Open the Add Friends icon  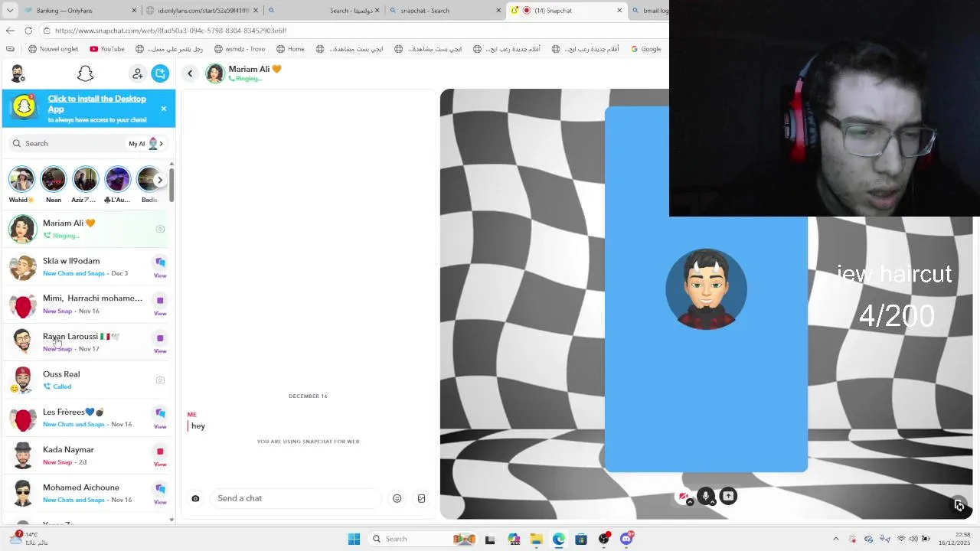pyautogui.click(x=138, y=73)
